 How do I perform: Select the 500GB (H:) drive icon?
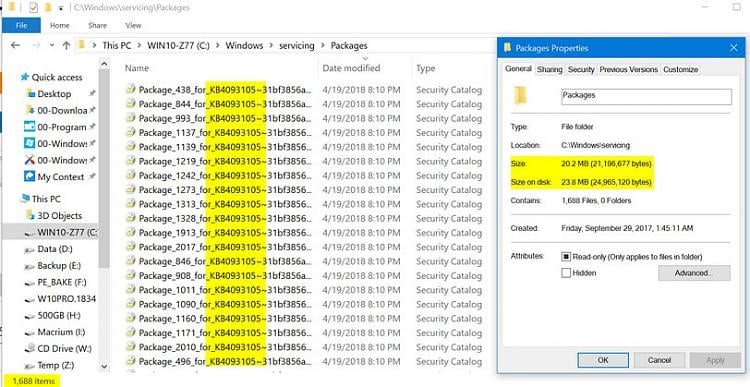[30, 316]
